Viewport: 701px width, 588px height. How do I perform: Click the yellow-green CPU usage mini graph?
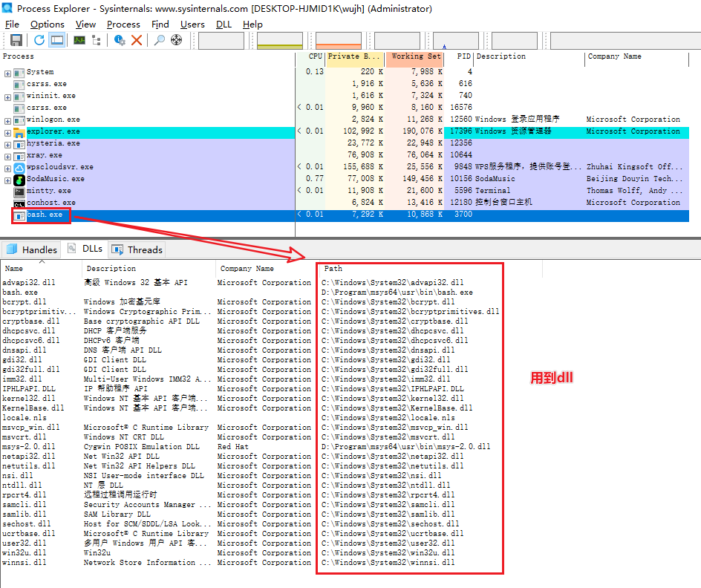pyautogui.click(x=280, y=41)
